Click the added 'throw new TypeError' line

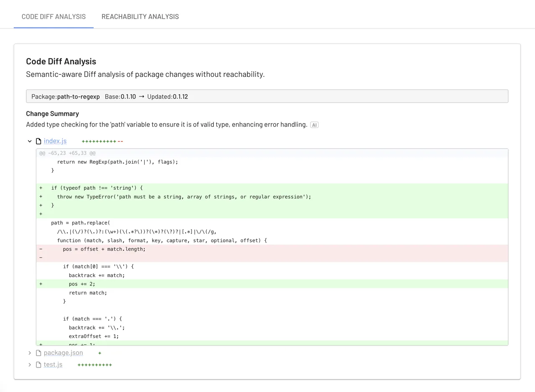tap(272, 197)
